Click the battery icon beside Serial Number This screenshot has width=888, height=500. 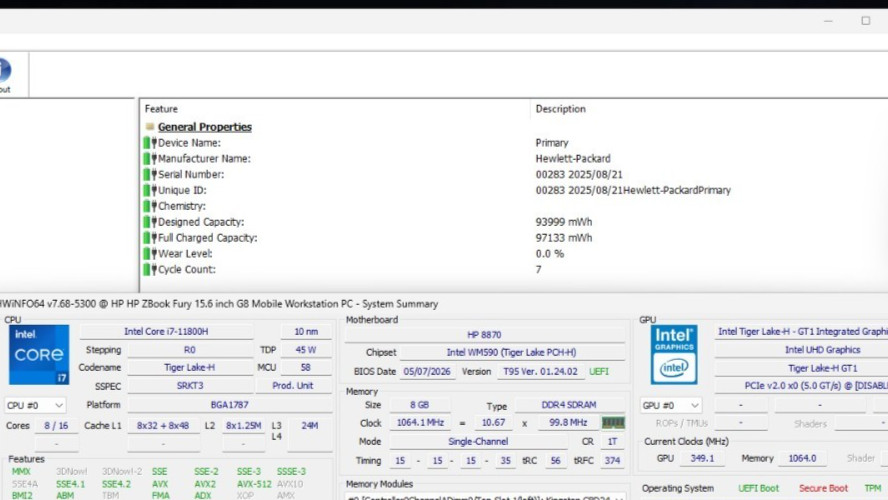(x=150, y=174)
